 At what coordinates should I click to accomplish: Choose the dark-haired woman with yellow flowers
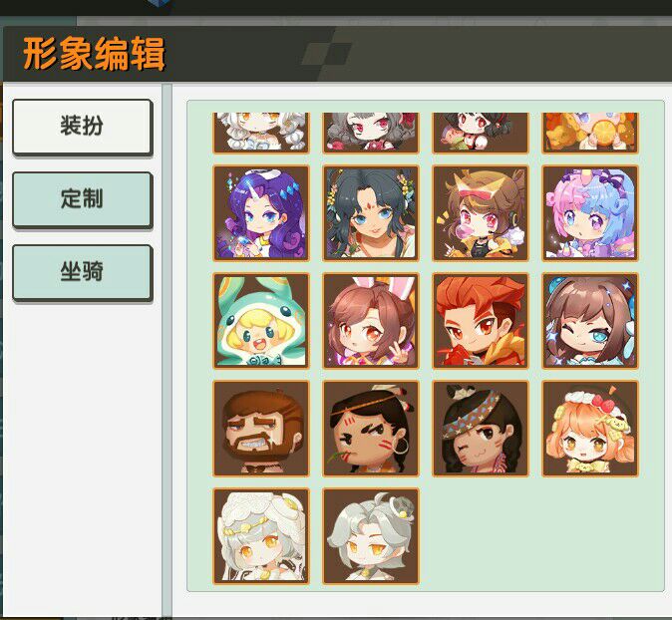371,213
